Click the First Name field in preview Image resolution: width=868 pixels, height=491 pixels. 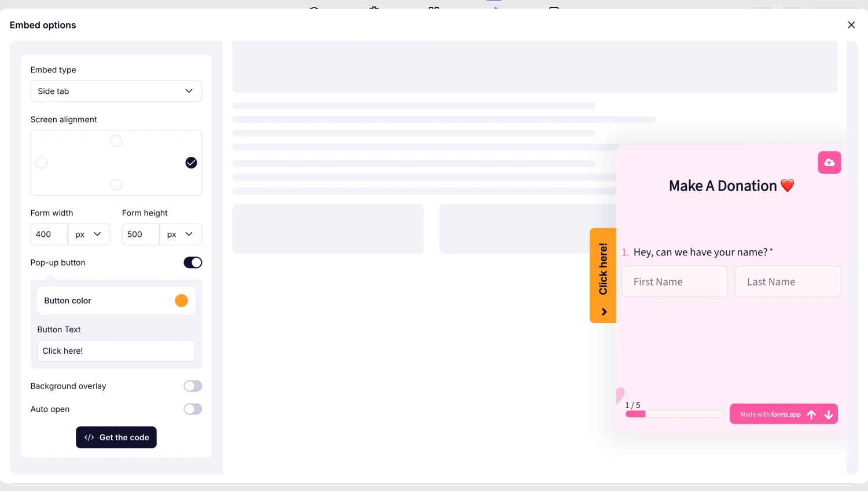(674, 282)
